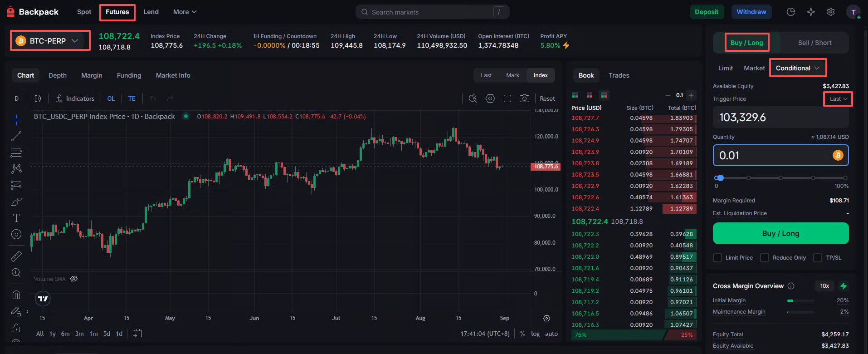Take a chart snapshot with camera icon
868x354 pixels.
(524, 98)
